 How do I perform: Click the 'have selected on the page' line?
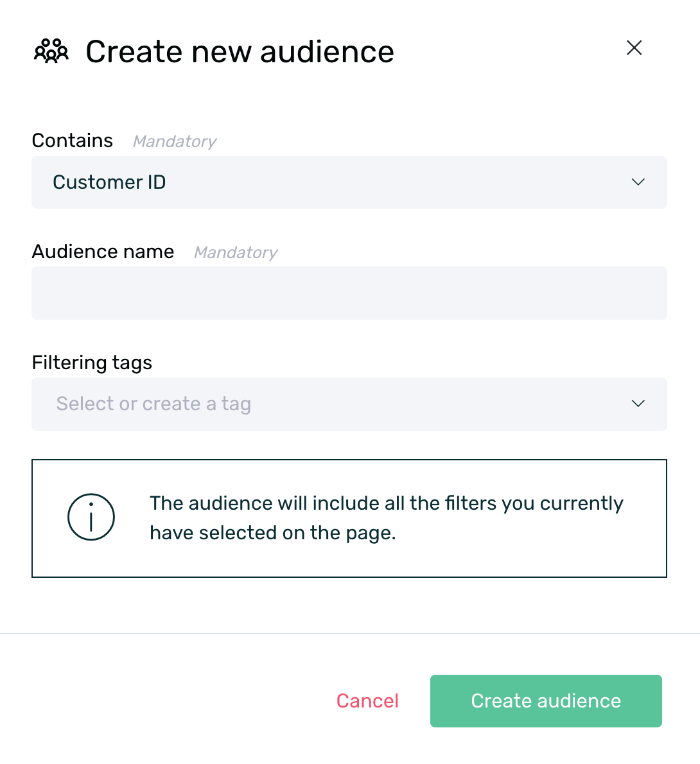pos(272,533)
